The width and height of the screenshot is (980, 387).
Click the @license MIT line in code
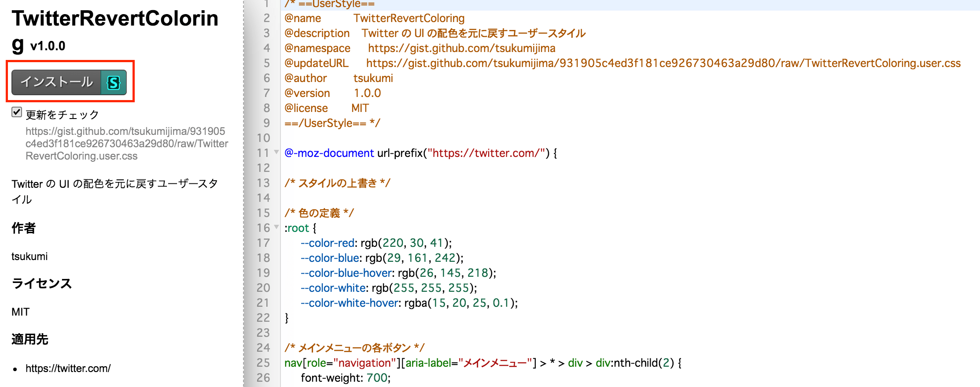click(x=327, y=108)
